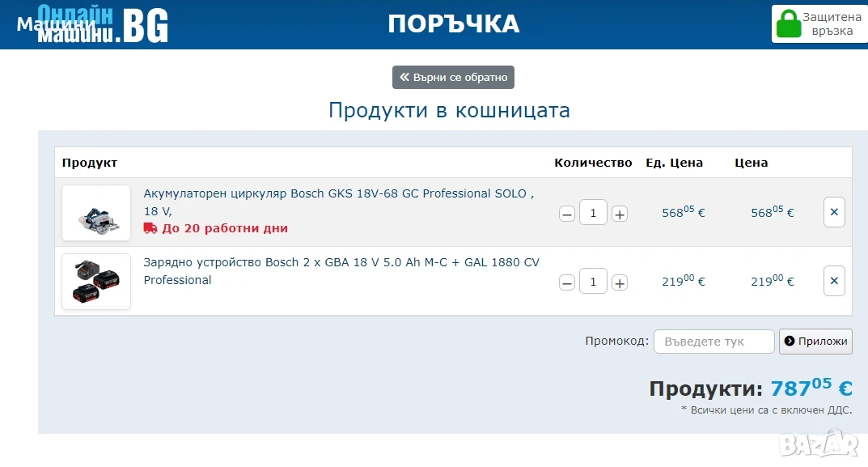
Task: Select the text До 20 работни дни
Action: point(225,228)
